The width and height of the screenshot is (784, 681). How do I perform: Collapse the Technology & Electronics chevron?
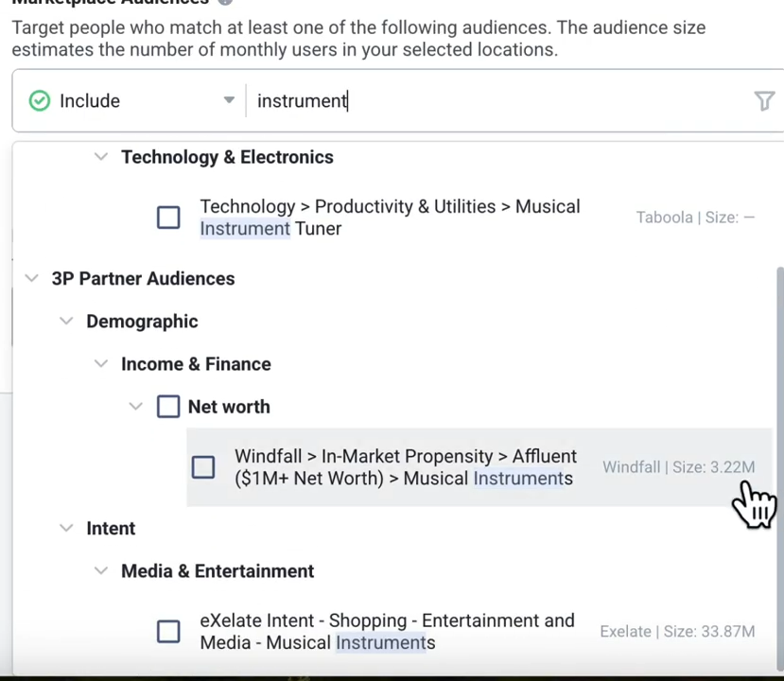point(101,158)
